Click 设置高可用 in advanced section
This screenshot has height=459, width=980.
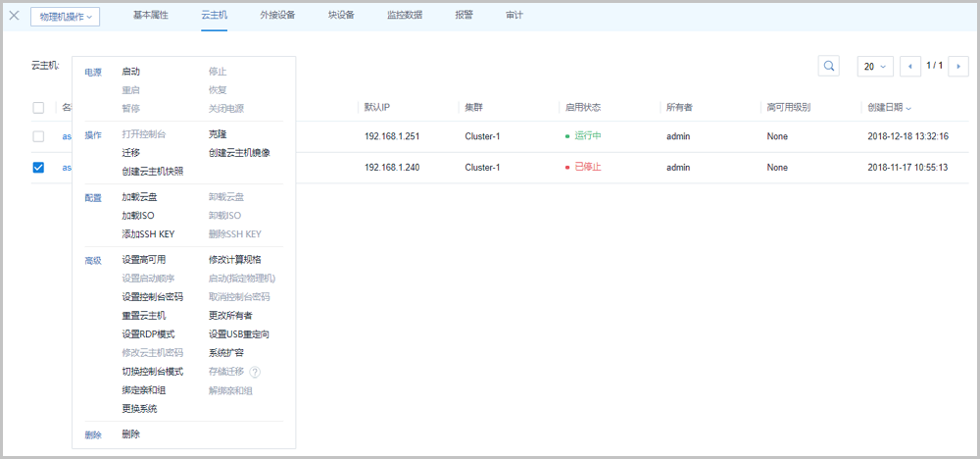tap(143, 260)
